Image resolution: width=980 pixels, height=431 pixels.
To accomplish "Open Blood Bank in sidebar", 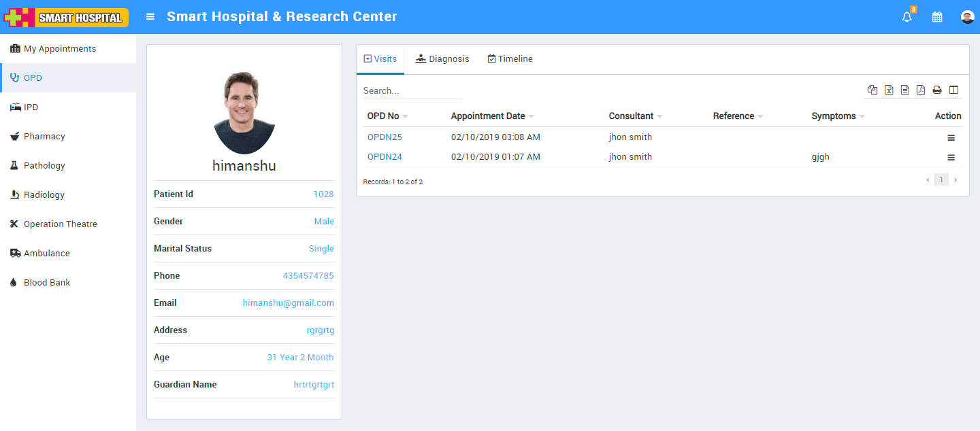I will [x=47, y=283].
